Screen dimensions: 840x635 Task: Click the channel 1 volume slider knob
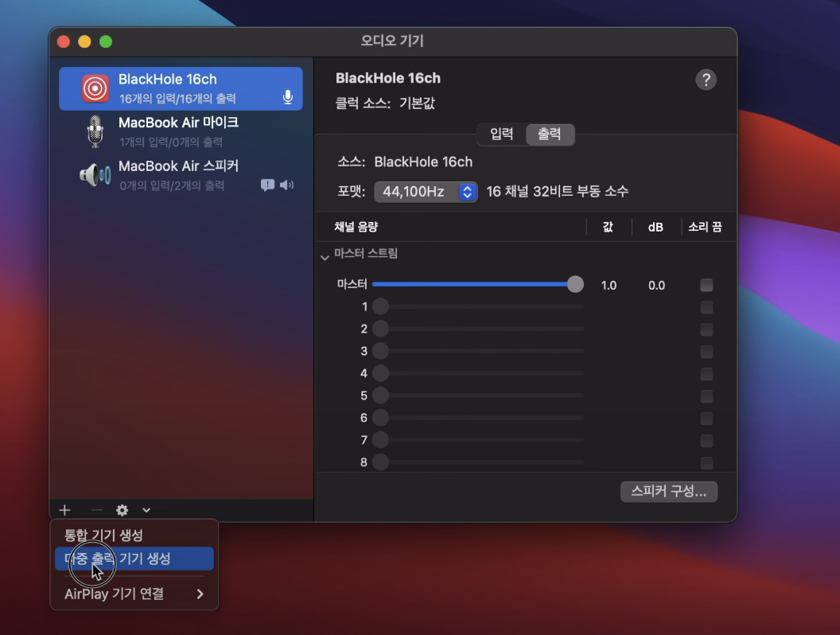tap(380, 306)
